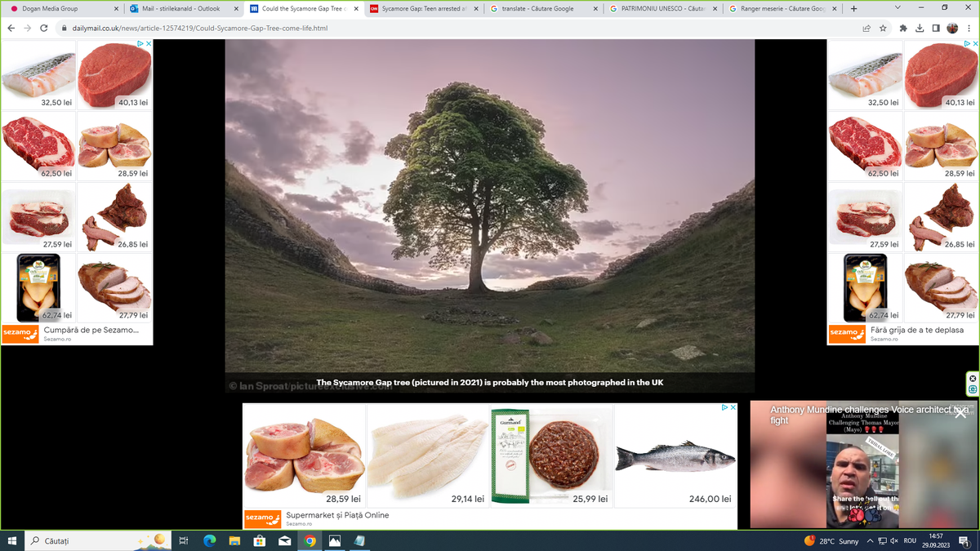Viewport: 980px width, 551px height.
Task: Open Microsoft Edge from the taskbar
Action: click(209, 540)
